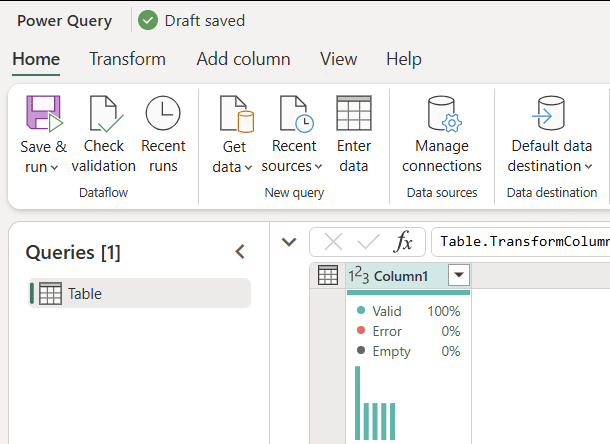Open Manage connections
The width and height of the screenshot is (610, 444).
[441, 114]
